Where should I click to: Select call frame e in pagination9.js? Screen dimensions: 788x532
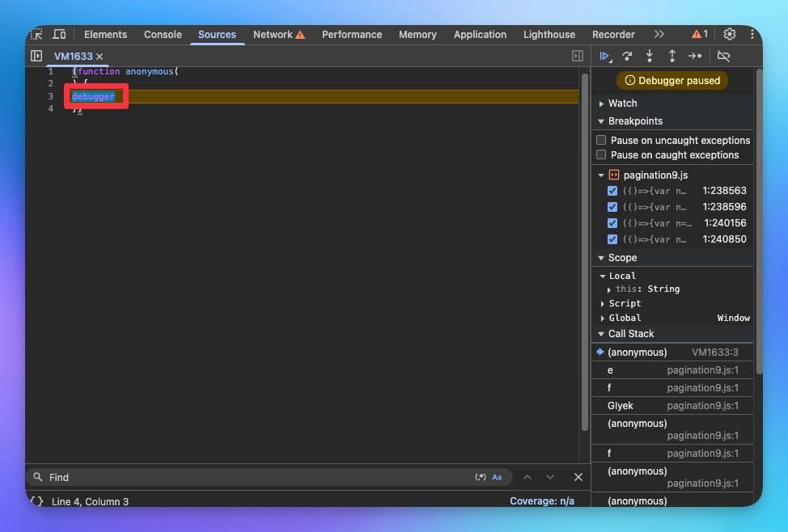click(x=672, y=370)
